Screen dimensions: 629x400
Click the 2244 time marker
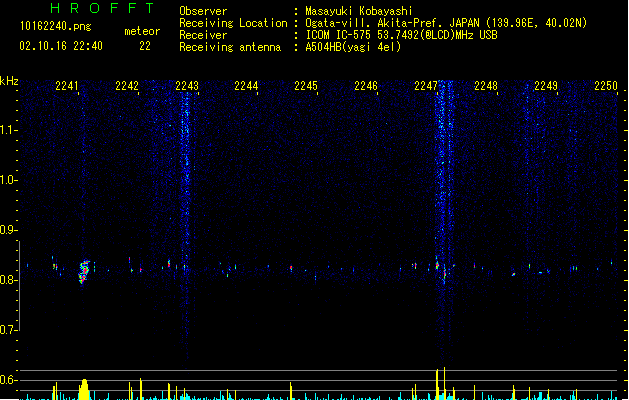pos(246,86)
